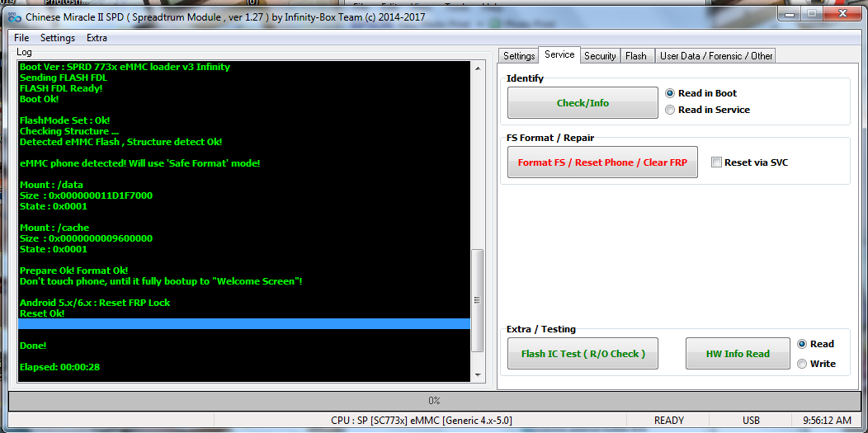Click the HW Info Read button
This screenshot has width=868, height=433.
(738, 353)
